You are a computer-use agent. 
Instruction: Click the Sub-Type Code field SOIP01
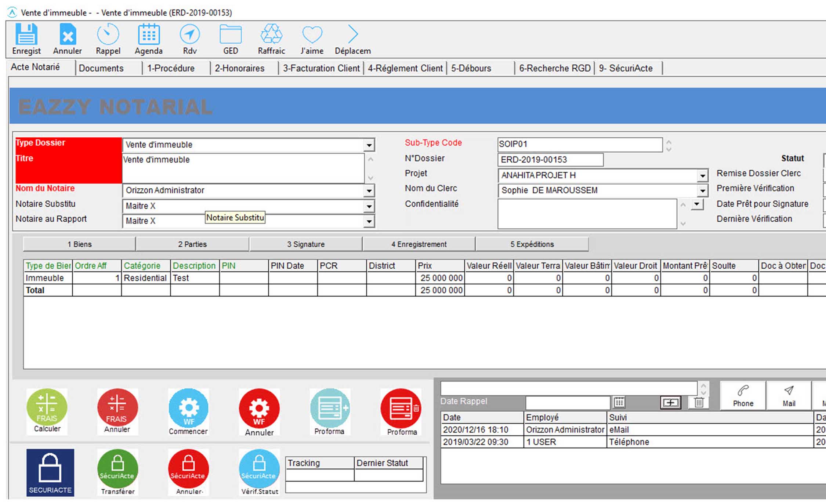[x=580, y=145]
